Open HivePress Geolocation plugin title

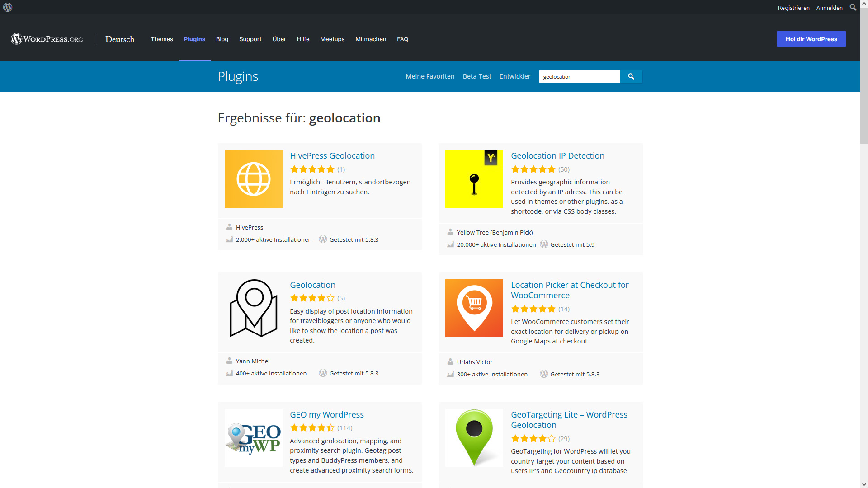point(332,155)
